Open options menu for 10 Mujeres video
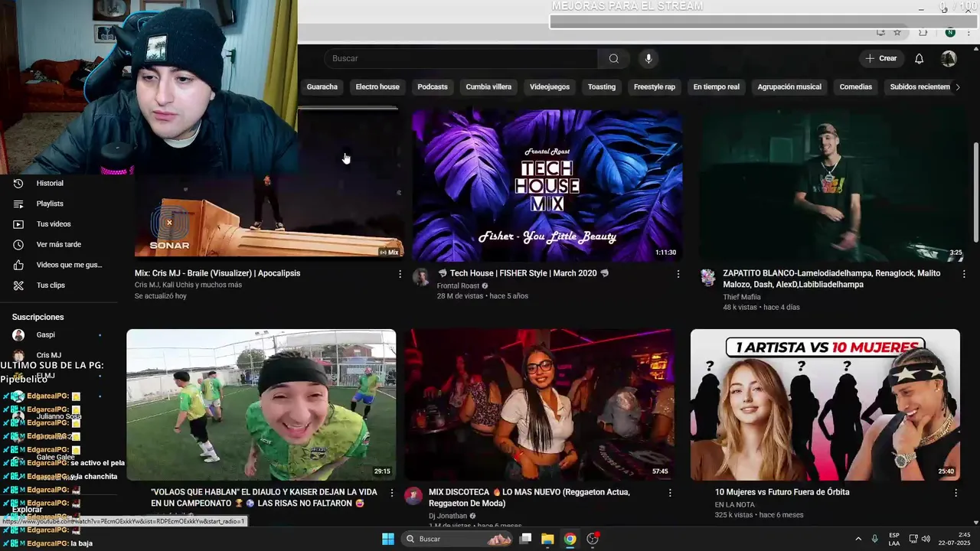Viewport: 980px width, 551px height. [955, 493]
